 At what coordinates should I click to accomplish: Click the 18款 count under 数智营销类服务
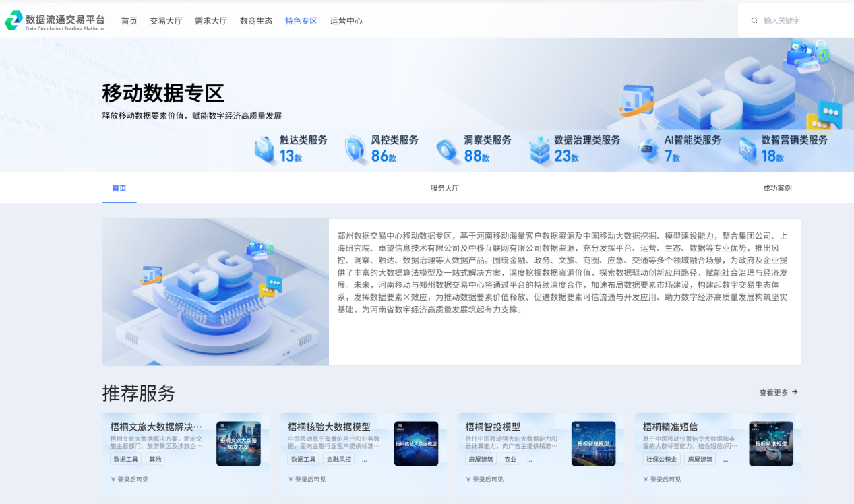773,156
